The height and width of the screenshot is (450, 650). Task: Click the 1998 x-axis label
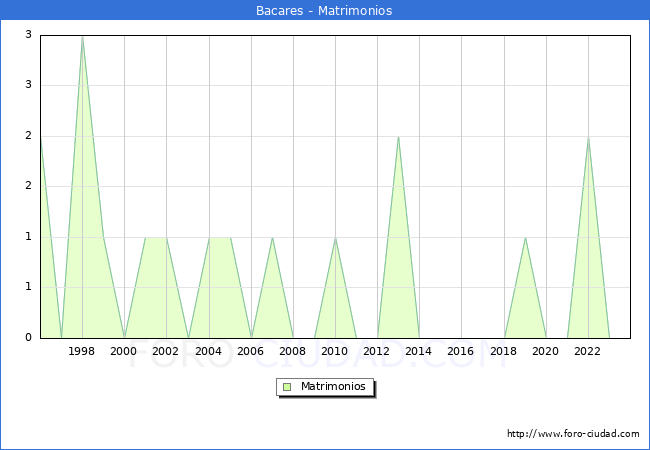[82, 351]
